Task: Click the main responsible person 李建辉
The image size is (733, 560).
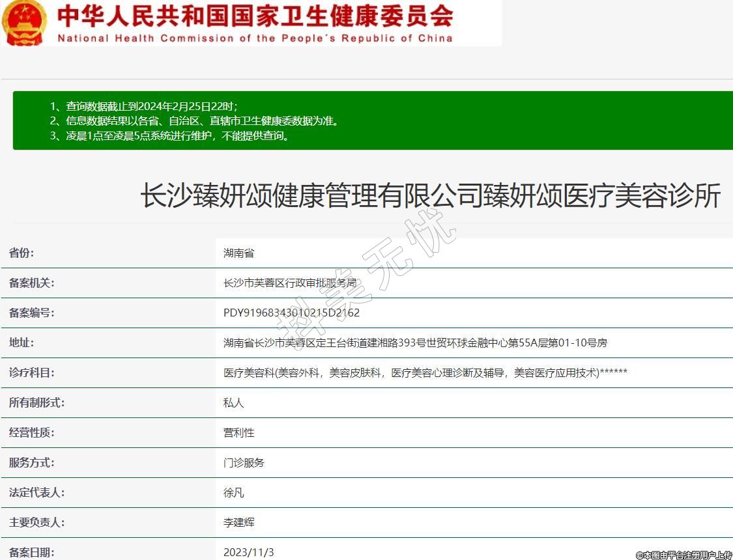Action: tap(238, 523)
